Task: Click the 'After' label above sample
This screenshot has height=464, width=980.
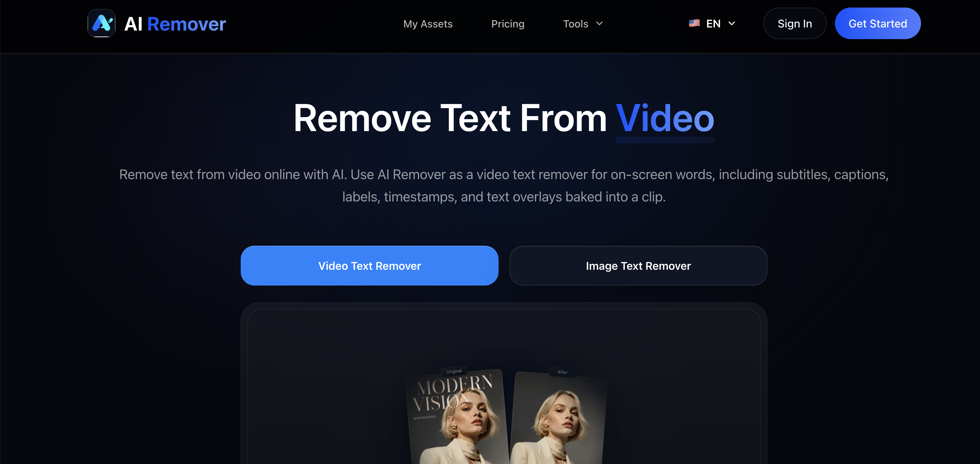Action: click(562, 372)
